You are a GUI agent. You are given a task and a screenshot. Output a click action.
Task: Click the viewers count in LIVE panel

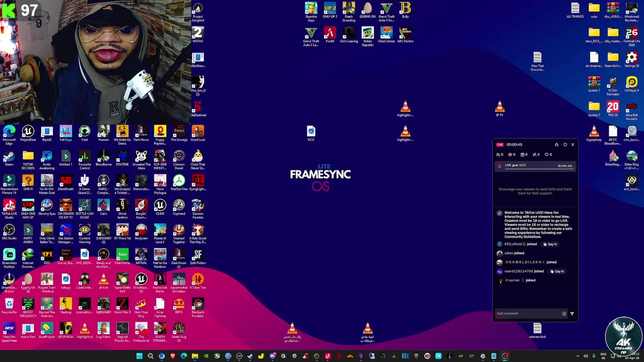pos(500,155)
